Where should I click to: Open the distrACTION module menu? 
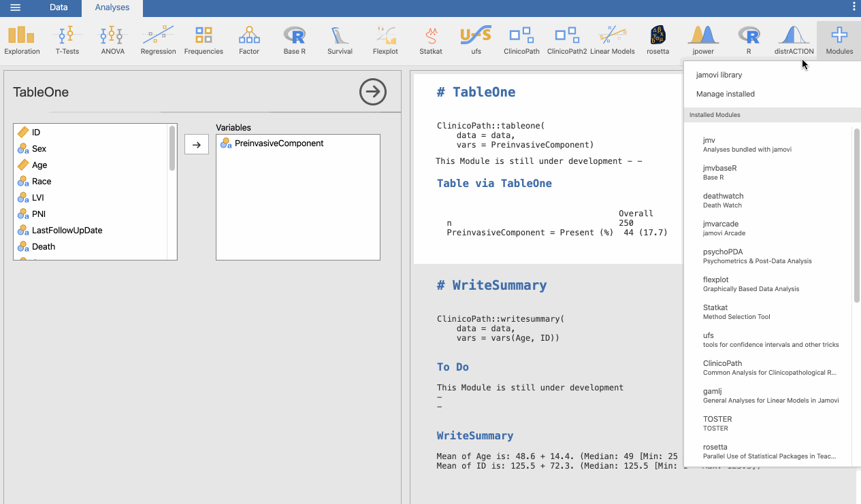(x=794, y=40)
